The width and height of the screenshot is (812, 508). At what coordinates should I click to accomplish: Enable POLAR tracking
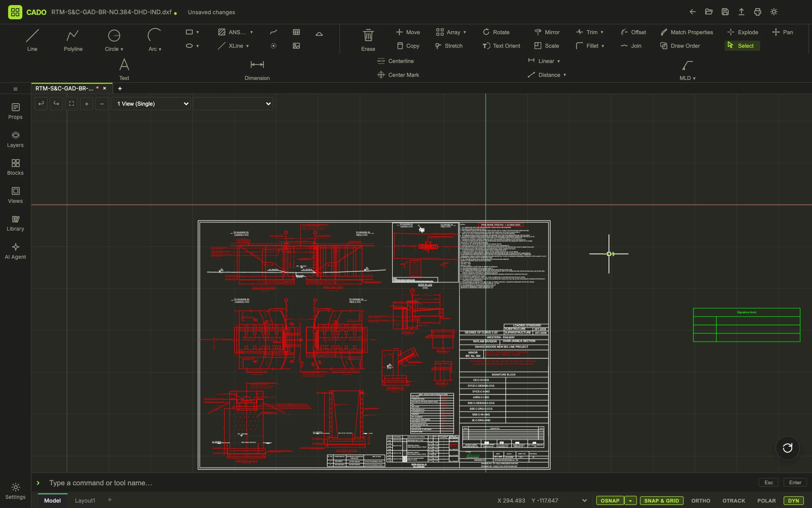coord(766,501)
